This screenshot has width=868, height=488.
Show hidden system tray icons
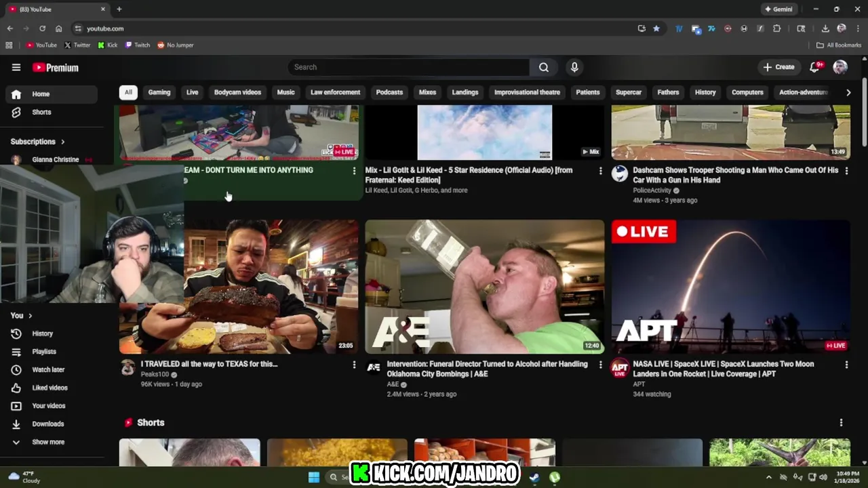[768, 477]
